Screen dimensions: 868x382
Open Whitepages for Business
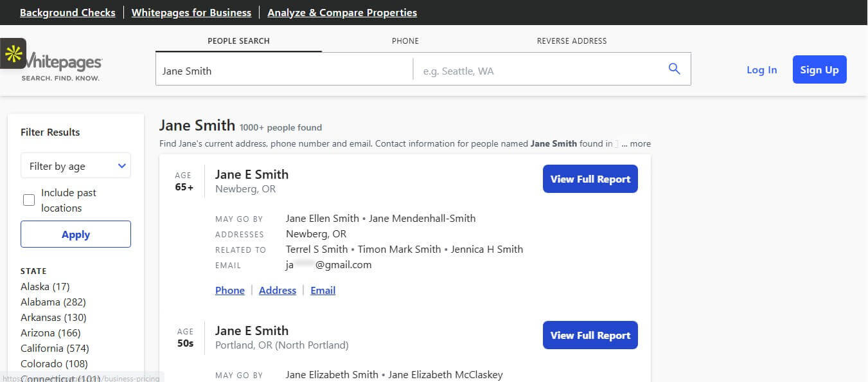[191, 12]
